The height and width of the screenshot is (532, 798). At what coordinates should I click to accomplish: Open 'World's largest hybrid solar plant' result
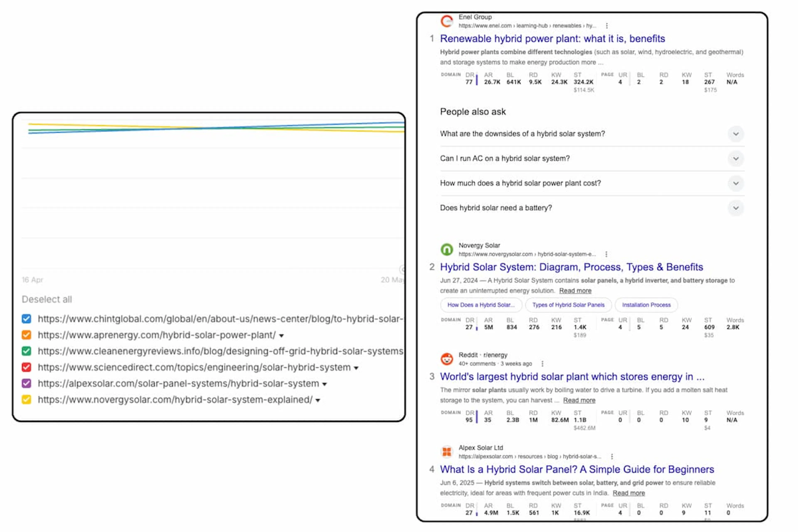point(572,377)
